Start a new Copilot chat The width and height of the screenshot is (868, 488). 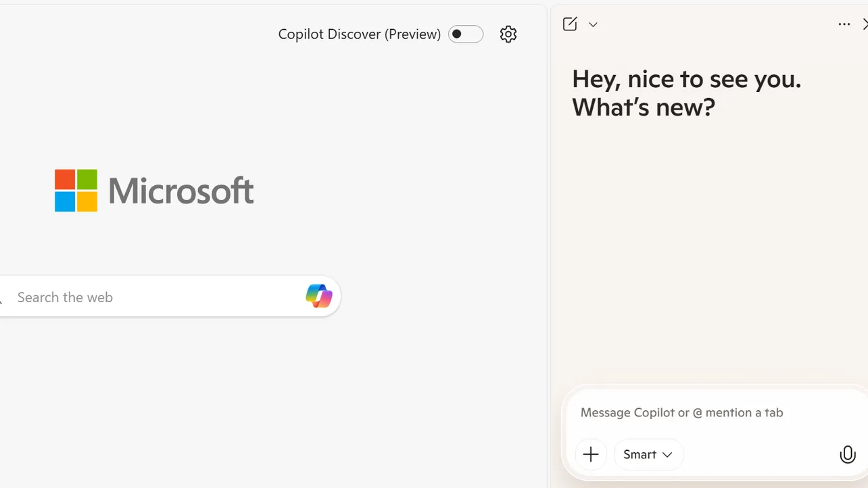tap(570, 24)
